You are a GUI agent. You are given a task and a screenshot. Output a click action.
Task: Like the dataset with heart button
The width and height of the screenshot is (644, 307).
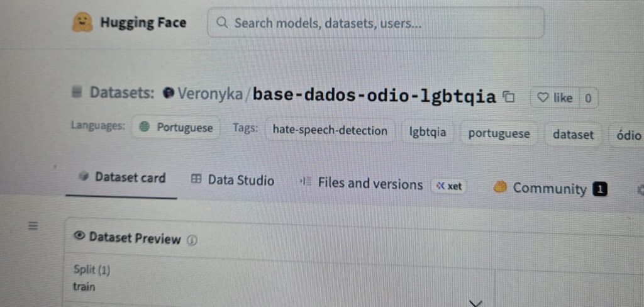pos(554,98)
